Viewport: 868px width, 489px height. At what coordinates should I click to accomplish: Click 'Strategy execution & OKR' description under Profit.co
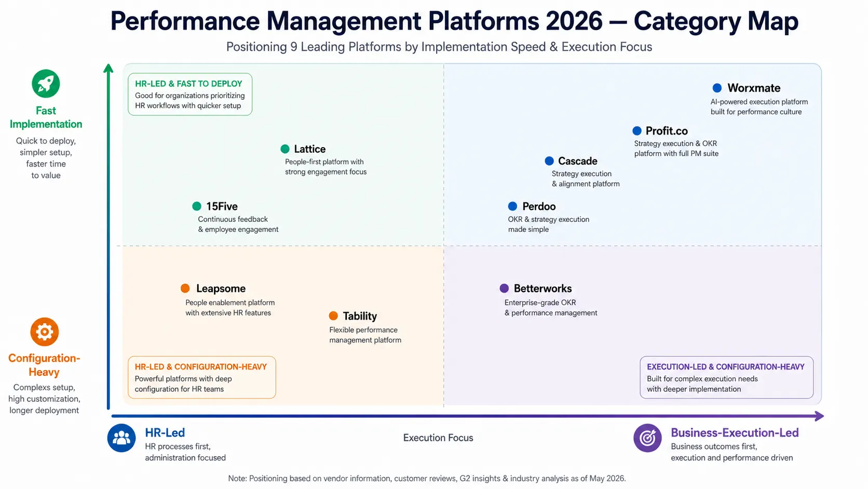click(675, 143)
